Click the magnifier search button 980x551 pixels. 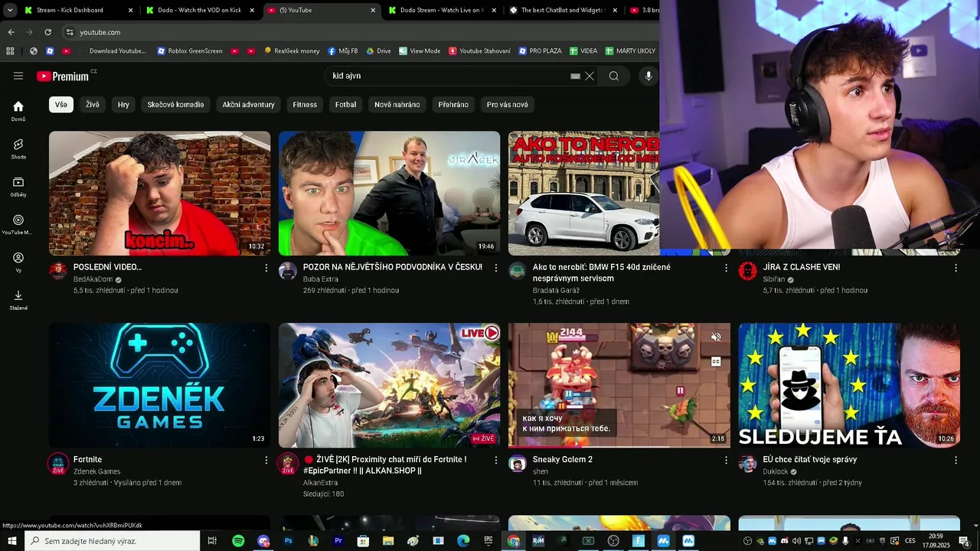614,76
